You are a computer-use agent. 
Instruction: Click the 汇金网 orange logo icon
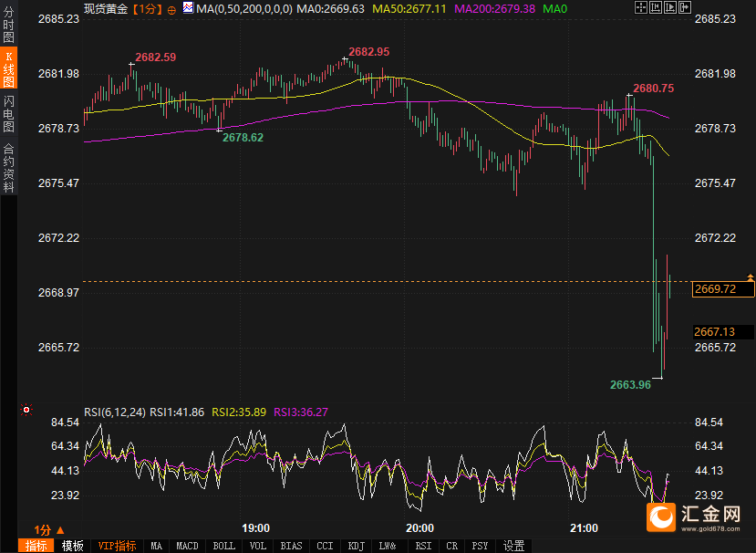pyautogui.click(x=660, y=518)
